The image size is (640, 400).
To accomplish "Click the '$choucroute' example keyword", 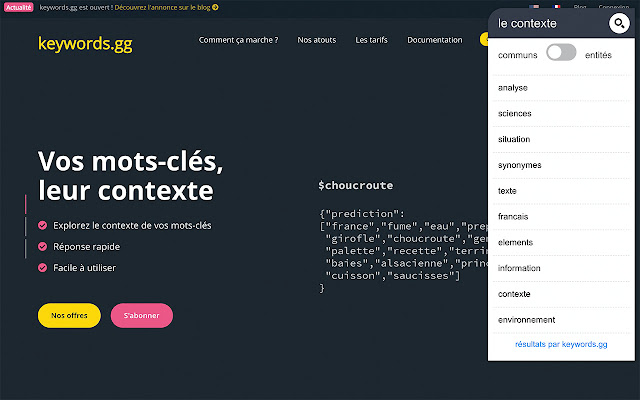I will pyautogui.click(x=356, y=185).
